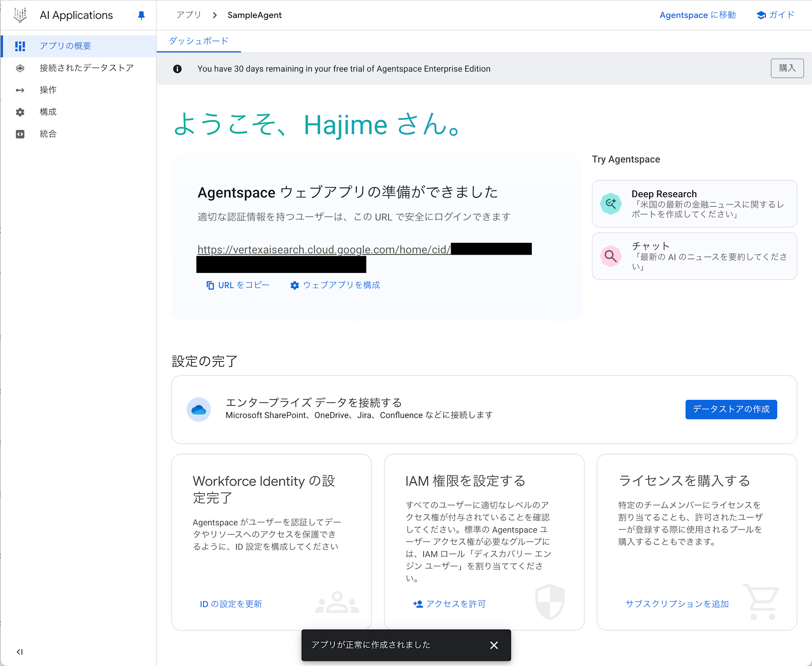
Task: Click the Workforce Identity の設定完了 title
Action: pyautogui.click(x=264, y=489)
